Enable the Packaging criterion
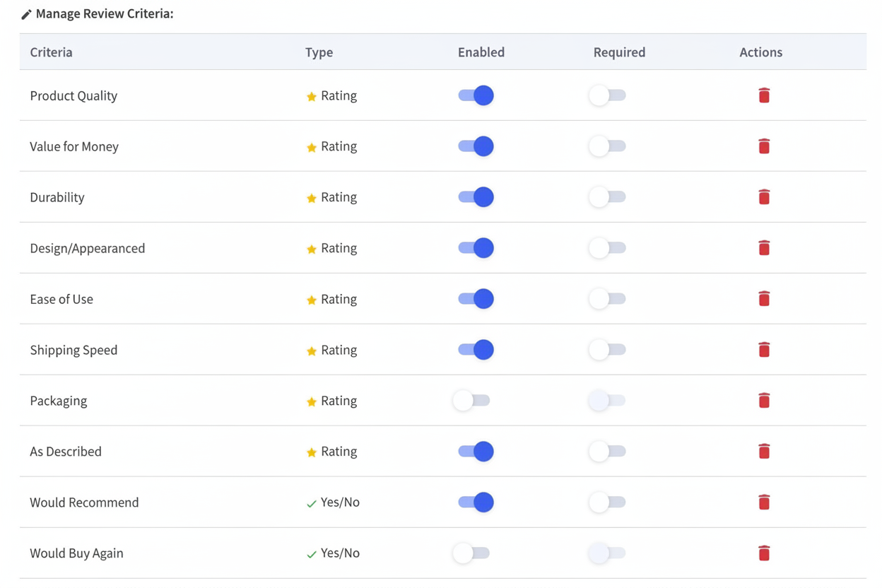Viewport: 882px width, 588px height. 471,401
